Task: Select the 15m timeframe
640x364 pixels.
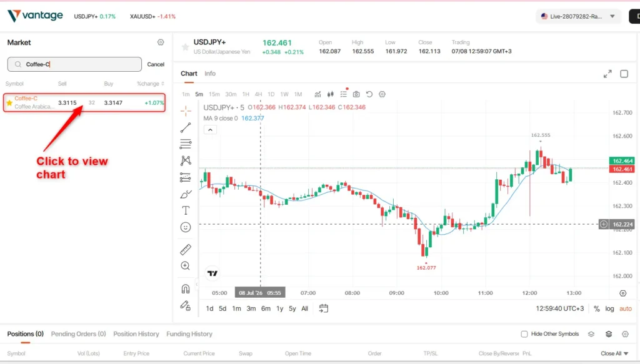Action: (x=214, y=94)
